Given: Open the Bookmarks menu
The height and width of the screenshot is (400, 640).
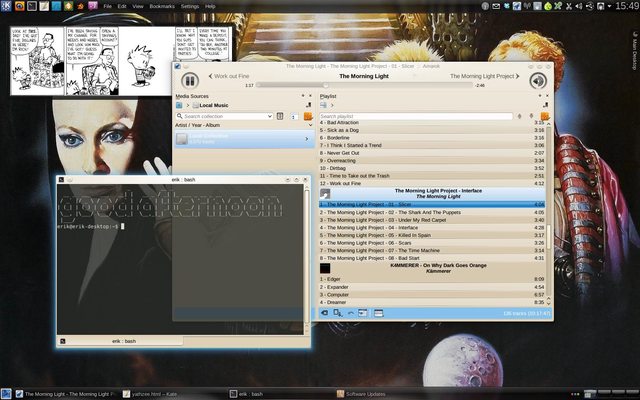Looking at the screenshot, I should point(162,6).
